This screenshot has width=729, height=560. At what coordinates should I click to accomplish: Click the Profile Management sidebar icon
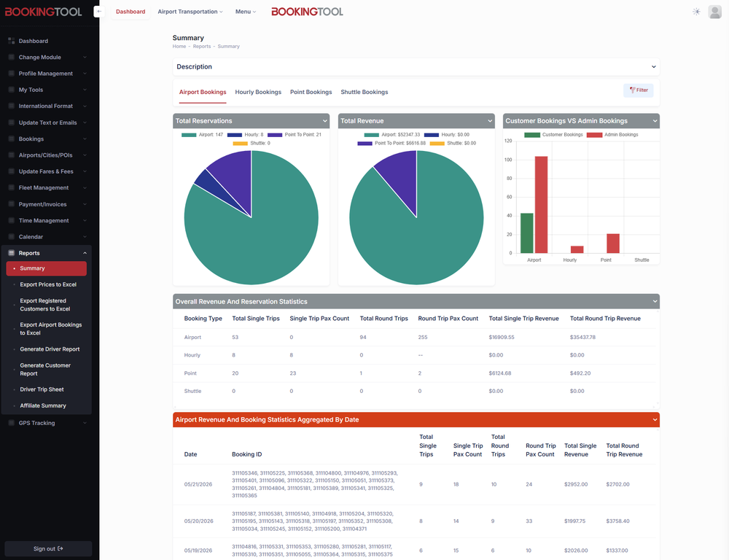click(x=12, y=74)
